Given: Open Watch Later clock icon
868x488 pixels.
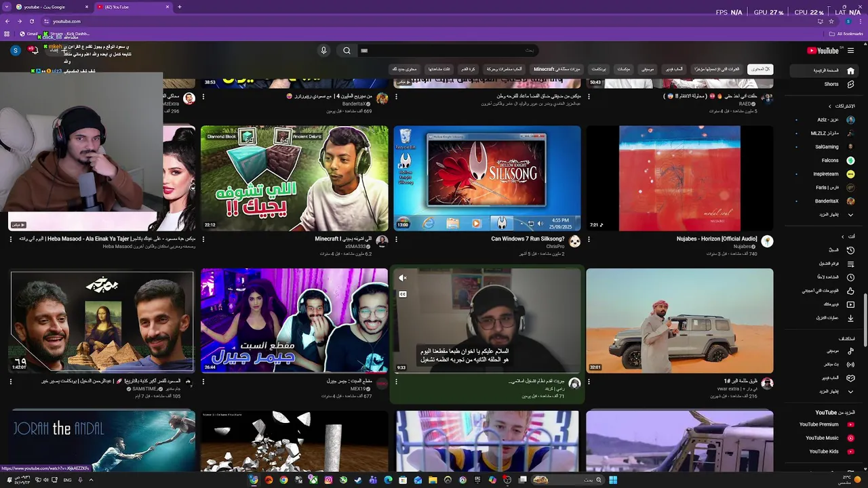Looking at the screenshot, I should click(850, 277).
